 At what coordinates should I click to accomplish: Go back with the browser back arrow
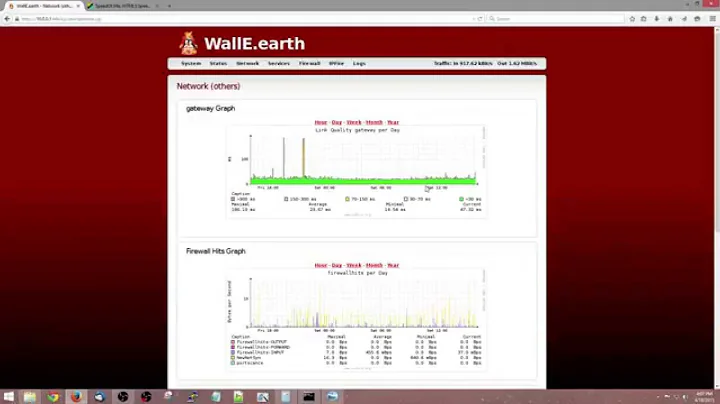tap(7, 19)
